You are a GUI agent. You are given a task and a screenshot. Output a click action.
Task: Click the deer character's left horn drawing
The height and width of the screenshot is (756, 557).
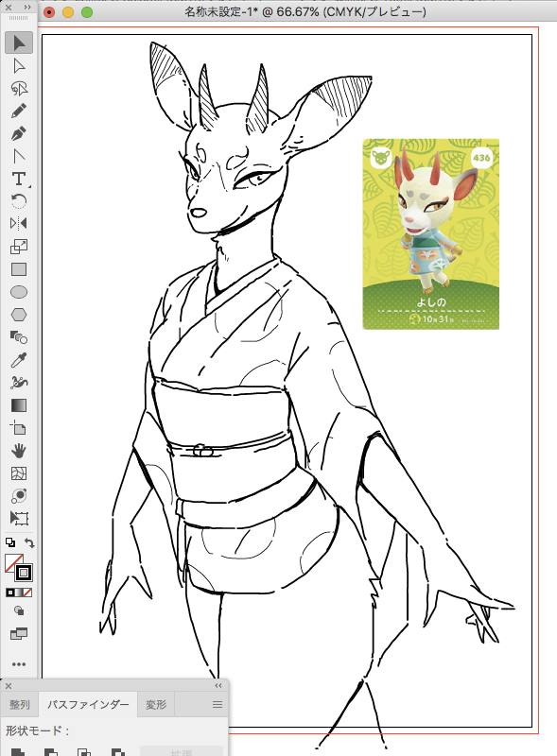[208, 98]
